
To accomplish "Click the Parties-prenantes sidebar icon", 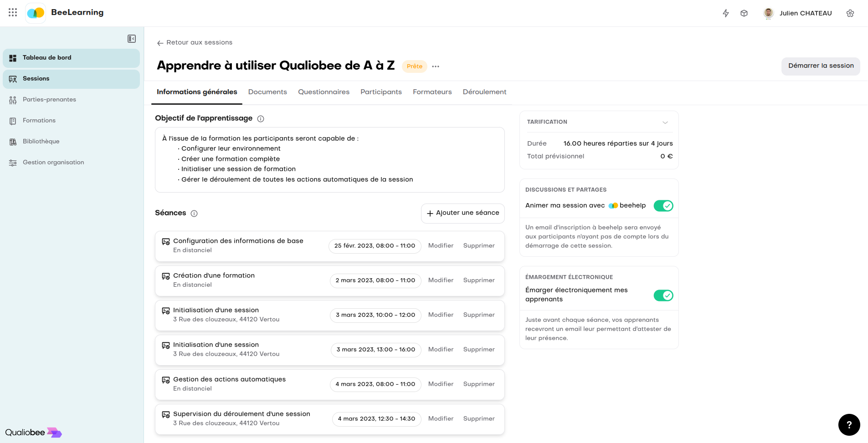I will click(x=13, y=100).
